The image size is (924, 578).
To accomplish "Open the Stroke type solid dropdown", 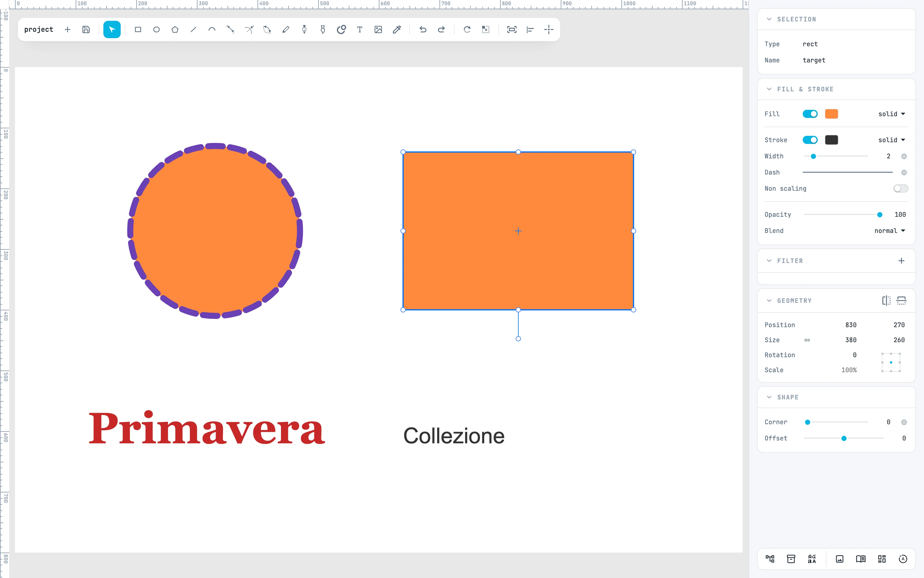I will [892, 140].
